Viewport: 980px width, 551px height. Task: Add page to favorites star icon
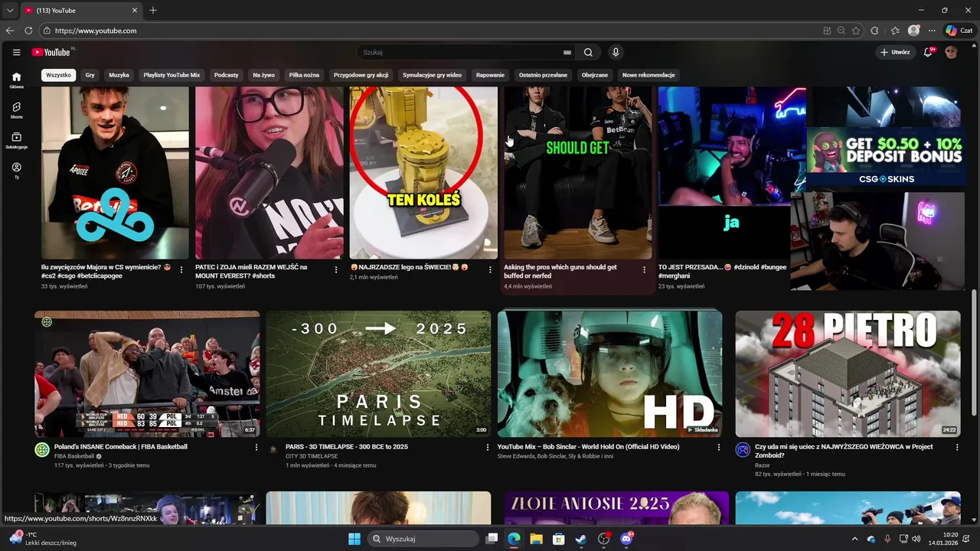856,31
